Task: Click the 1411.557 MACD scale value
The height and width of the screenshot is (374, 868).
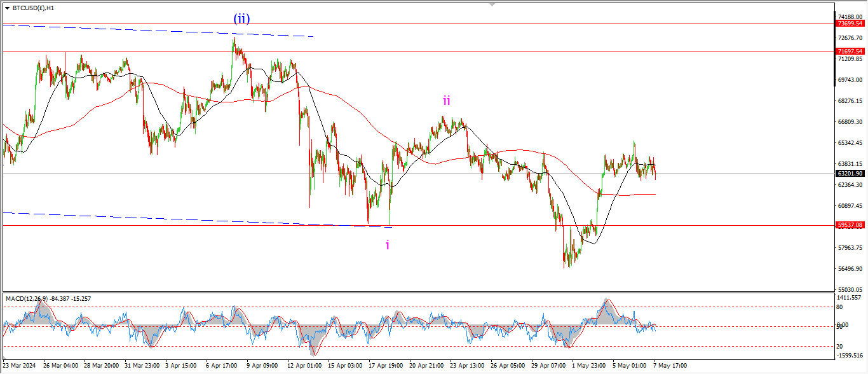Action: click(x=850, y=298)
